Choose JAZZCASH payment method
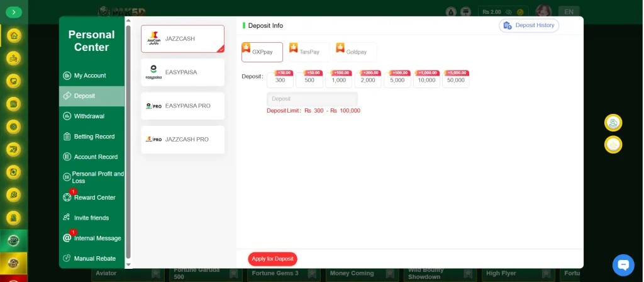The image size is (644, 282). [x=183, y=39]
